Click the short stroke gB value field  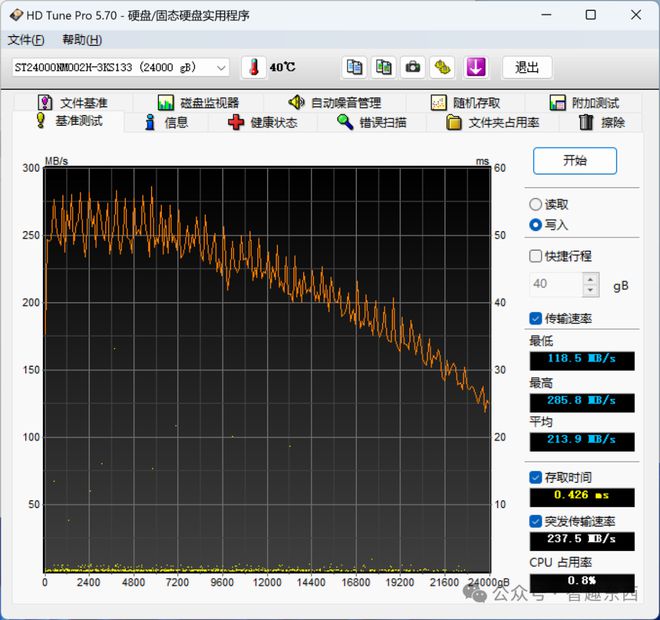[x=556, y=284]
